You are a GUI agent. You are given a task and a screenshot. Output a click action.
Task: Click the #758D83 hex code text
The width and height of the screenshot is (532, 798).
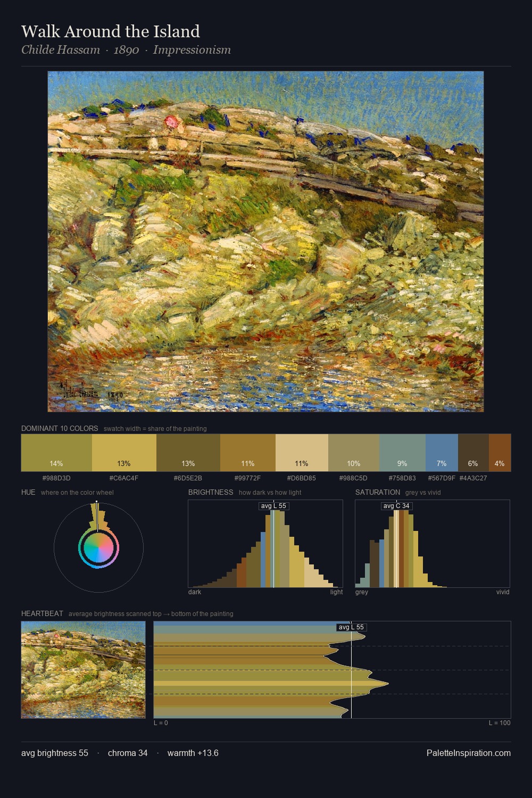pos(402,478)
